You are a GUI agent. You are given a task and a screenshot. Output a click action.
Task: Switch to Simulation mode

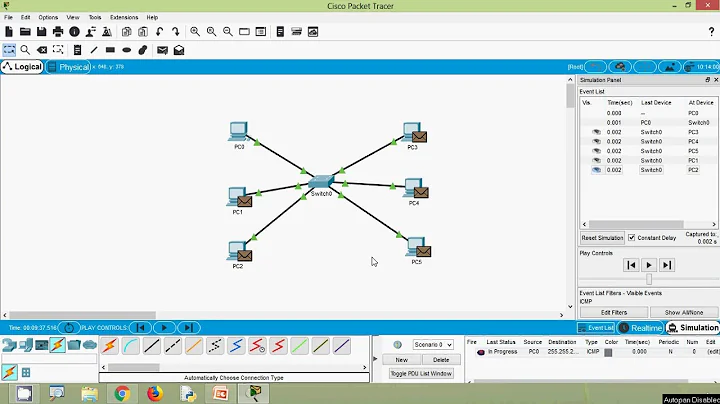(x=692, y=327)
